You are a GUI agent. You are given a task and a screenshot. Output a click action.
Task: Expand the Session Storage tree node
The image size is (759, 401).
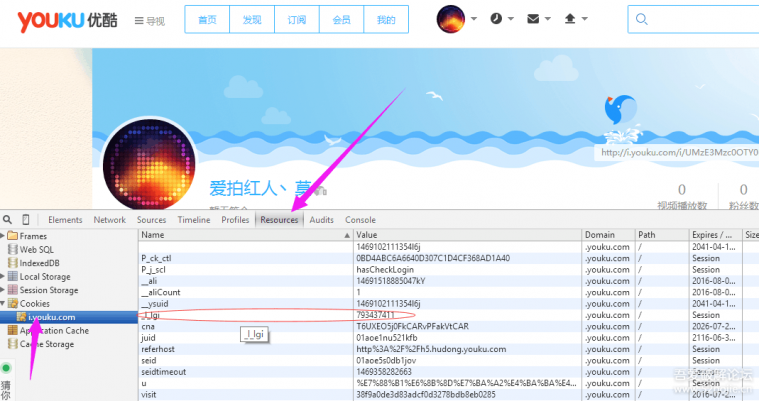pos(2,290)
